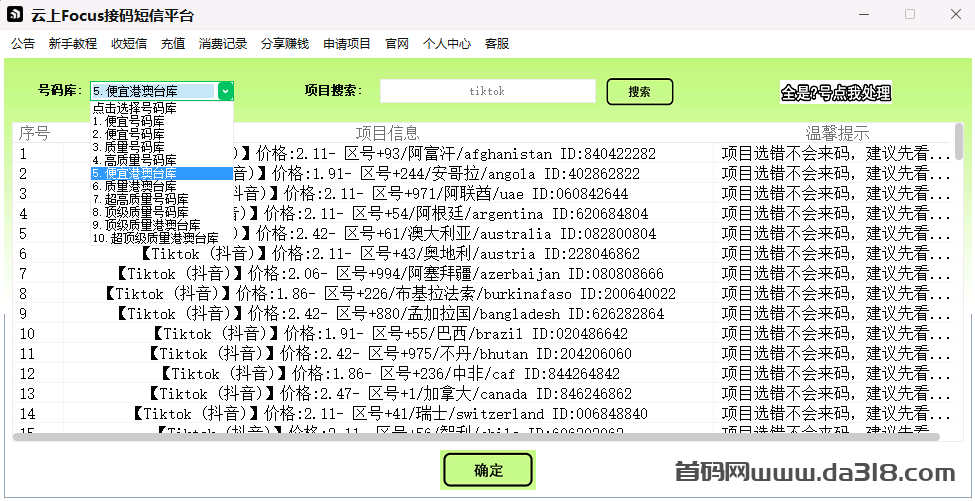The image size is (975, 501).
Task: Select 7. 超高质量号码库 option
Action: coord(162,199)
